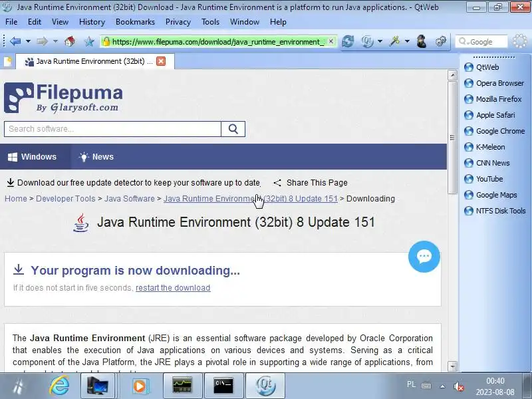Open Developer Tools breadcrumb link
The image size is (532, 399).
(x=65, y=198)
